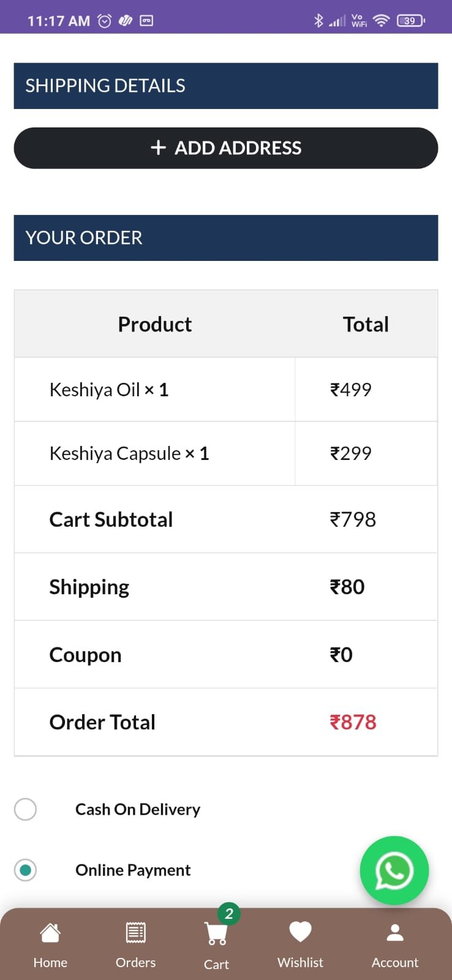Select Online Payment radio button
The width and height of the screenshot is (452, 980).
pos(25,870)
